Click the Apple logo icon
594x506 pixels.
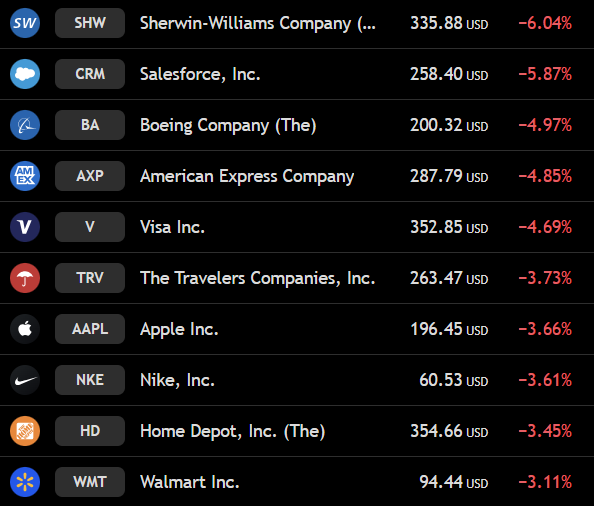tap(25, 329)
